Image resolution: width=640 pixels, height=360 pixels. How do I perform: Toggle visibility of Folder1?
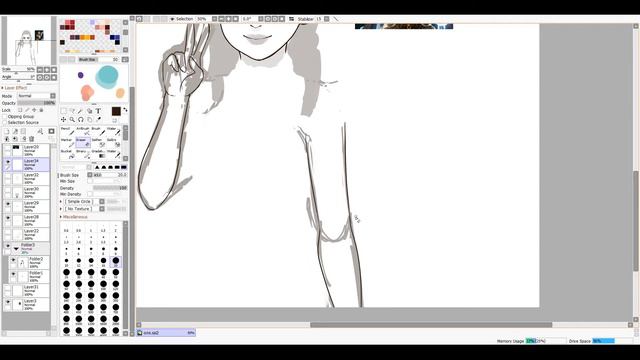click(x=13, y=274)
